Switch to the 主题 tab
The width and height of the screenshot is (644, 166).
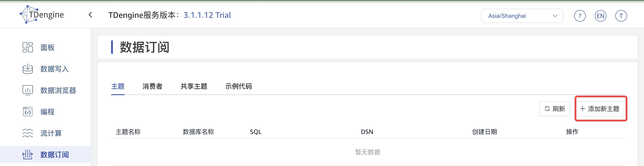coord(118,87)
